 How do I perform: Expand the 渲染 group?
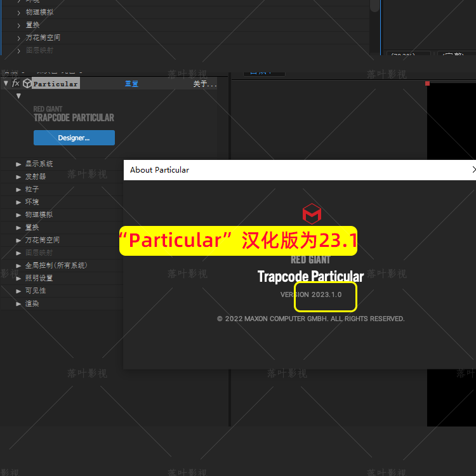point(18,304)
